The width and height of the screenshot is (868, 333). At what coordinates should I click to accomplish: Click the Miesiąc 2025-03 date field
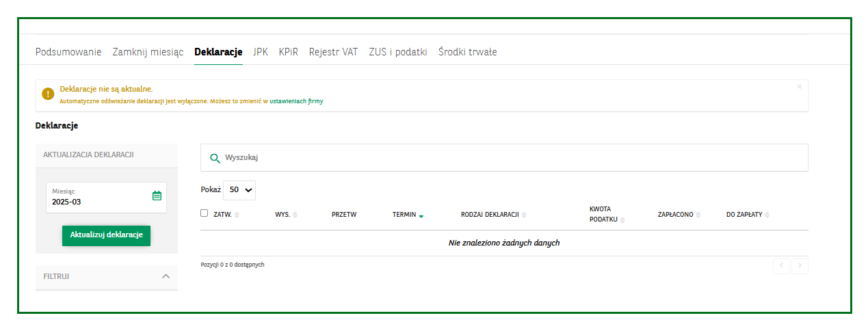click(107, 197)
